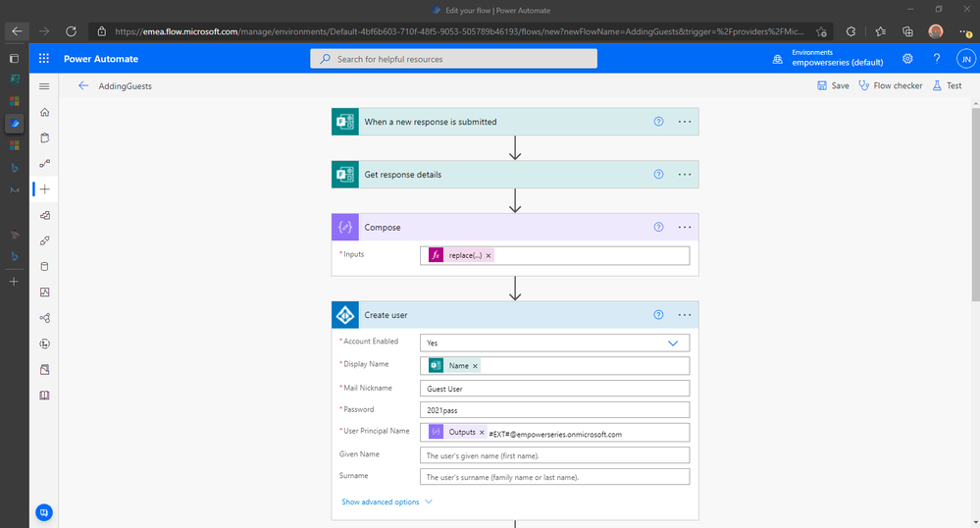
Task: Open the Help question mark in header
Action: 936,58
